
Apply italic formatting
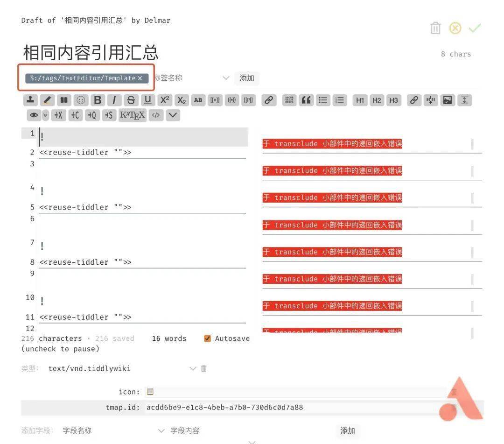[114, 100]
